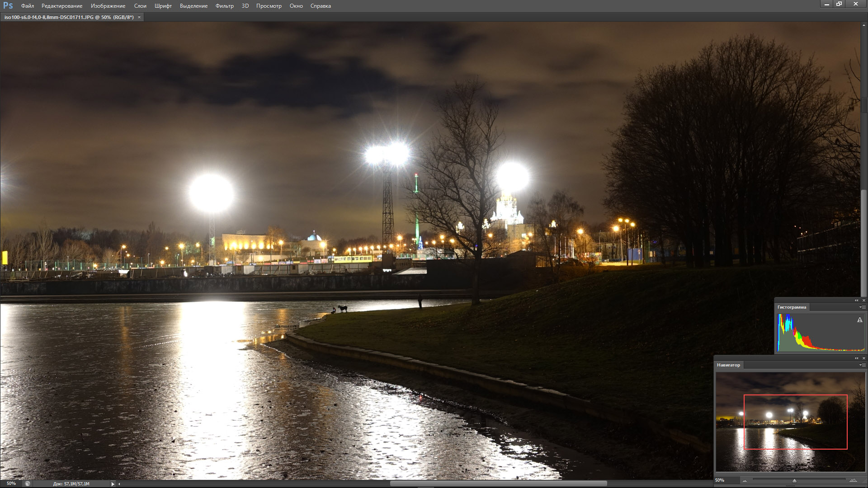
Task: Click the zoom in large mountains icon
Action: coord(853,480)
